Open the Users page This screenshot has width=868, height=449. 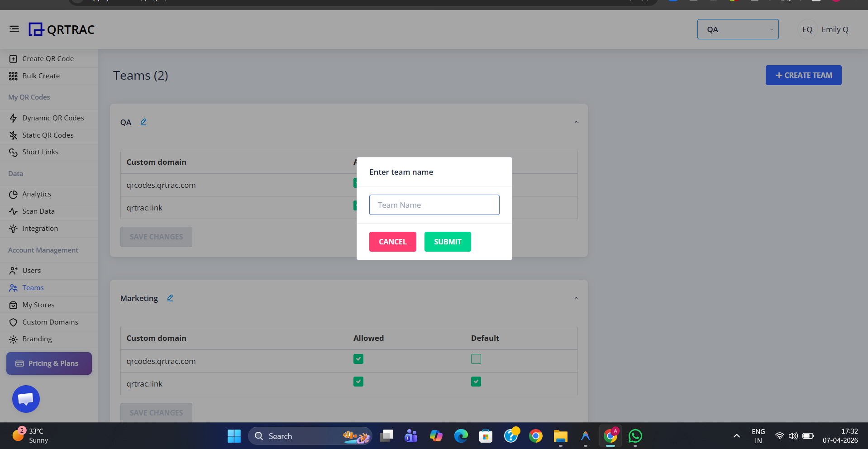31,270
